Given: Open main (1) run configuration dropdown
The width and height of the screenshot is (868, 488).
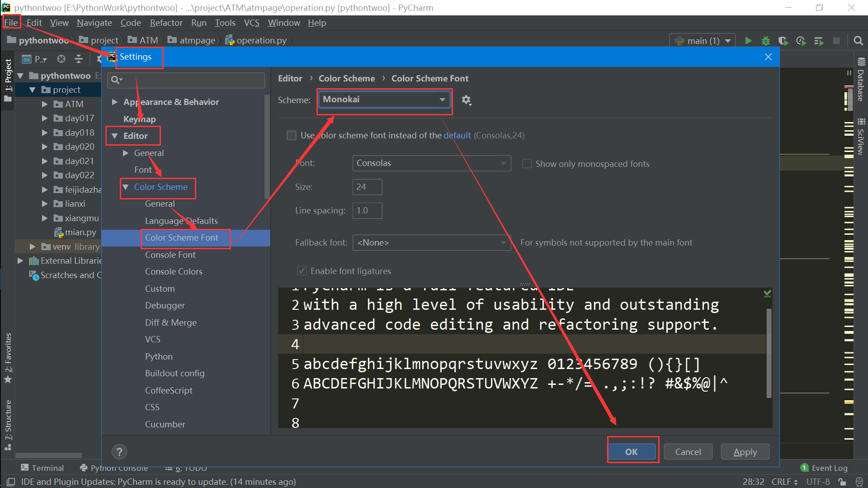Looking at the screenshot, I should 702,41.
